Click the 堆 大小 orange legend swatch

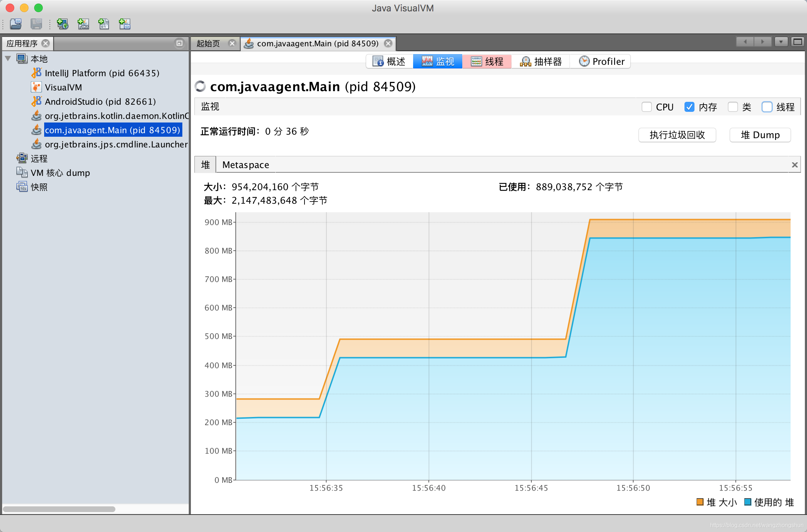tap(700, 502)
